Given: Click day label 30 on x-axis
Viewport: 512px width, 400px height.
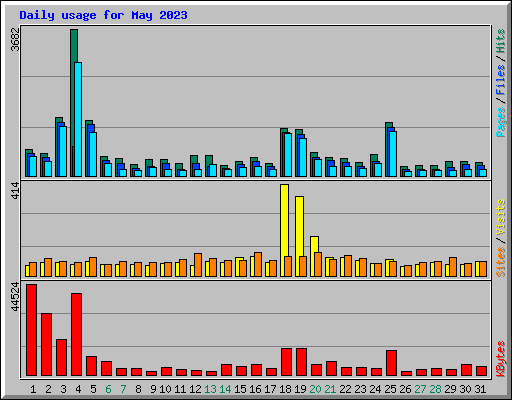Looking at the screenshot, I should [x=465, y=389].
